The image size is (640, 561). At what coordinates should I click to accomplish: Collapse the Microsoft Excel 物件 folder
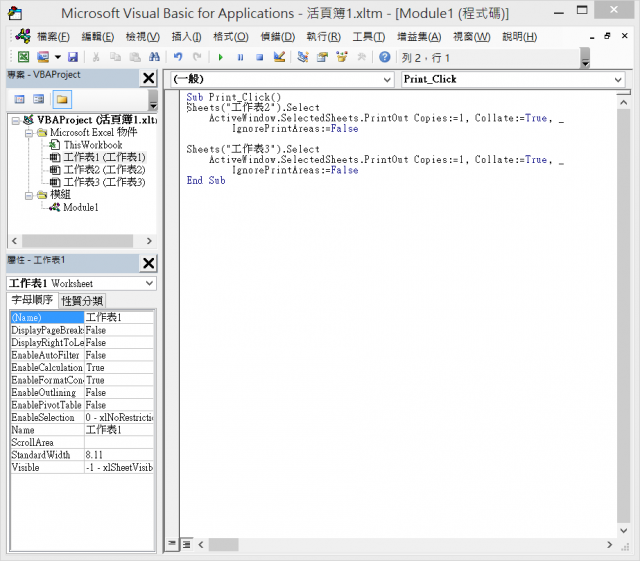coord(29,133)
